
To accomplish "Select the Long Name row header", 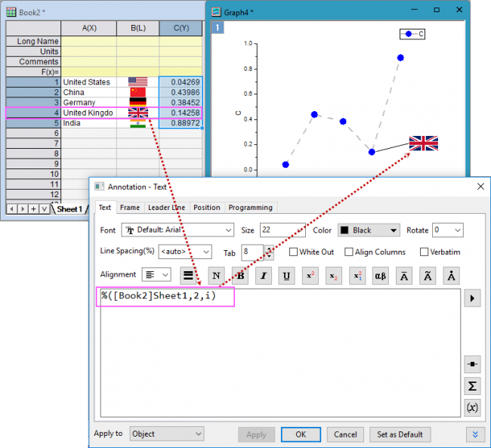I will coord(33,41).
